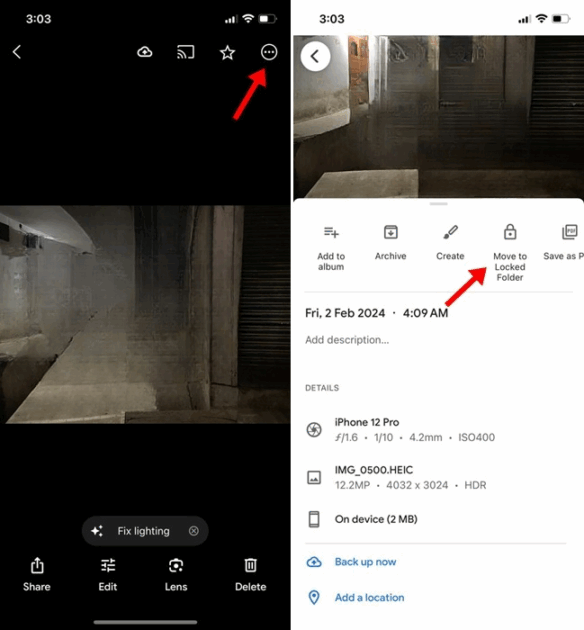
Task: Tap the Share icon
Action: coord(37,574)
